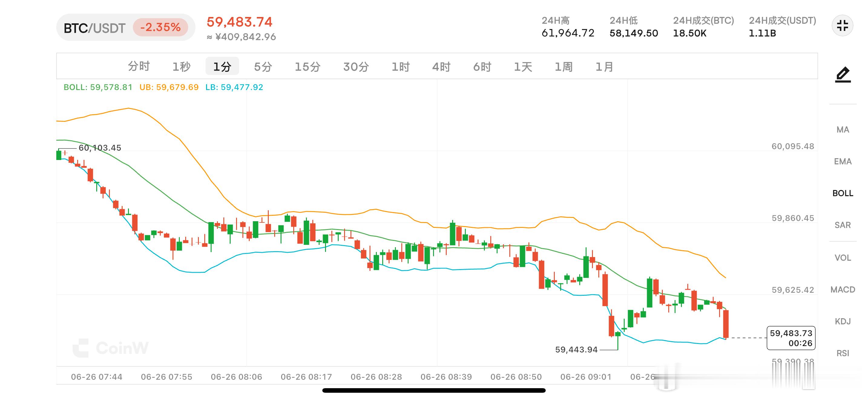The height and width of the screenshot is (400, 868).
Task: Toggle the EMA indicator
Action: point(843,161)
